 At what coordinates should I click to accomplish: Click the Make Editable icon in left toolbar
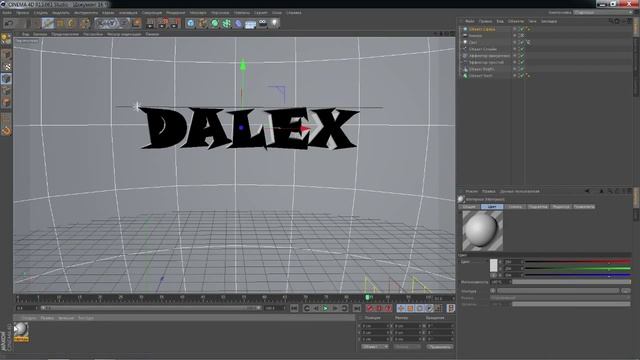pyautogui.click(x=6, y=40)
